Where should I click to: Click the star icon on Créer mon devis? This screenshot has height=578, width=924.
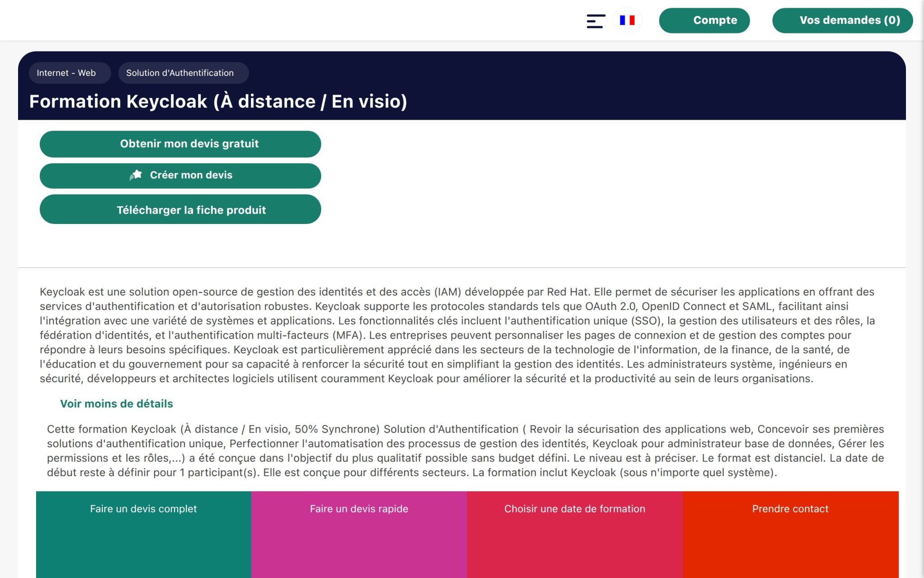[136, 175]
